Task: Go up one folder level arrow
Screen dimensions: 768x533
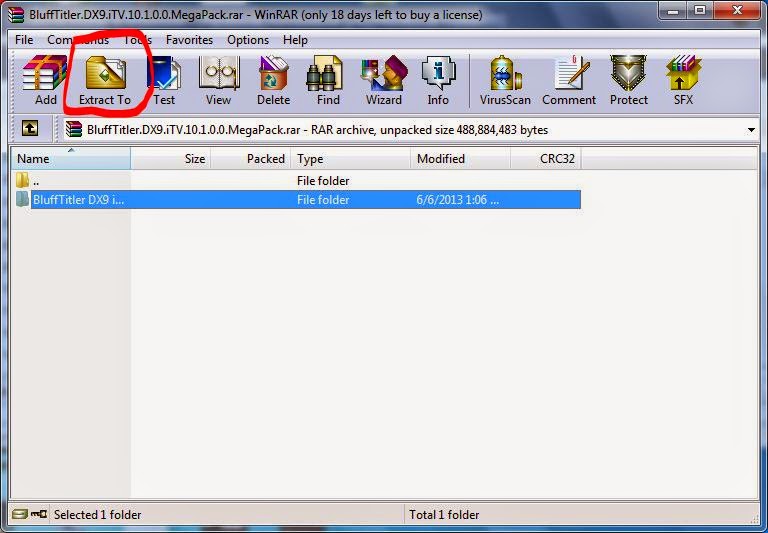Action: coord(30,129)
